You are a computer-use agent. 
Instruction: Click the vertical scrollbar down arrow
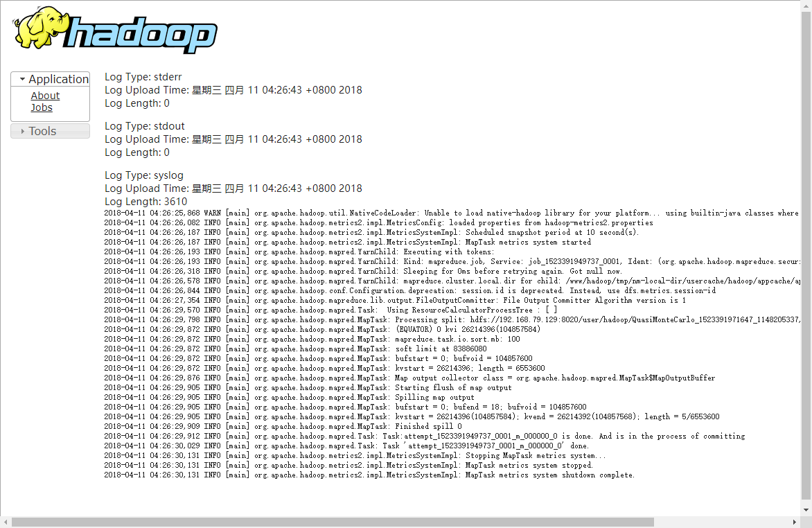[x=806, y=510]
